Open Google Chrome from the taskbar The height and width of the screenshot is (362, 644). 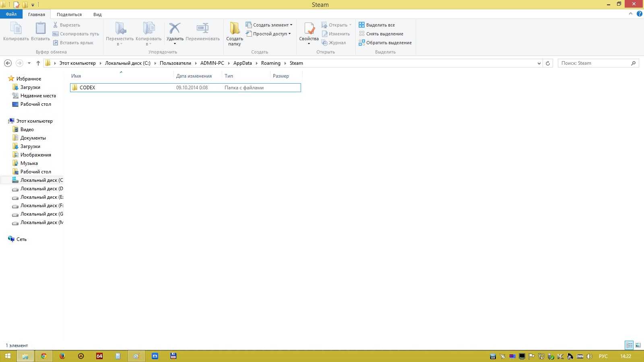tap(43, 356)
